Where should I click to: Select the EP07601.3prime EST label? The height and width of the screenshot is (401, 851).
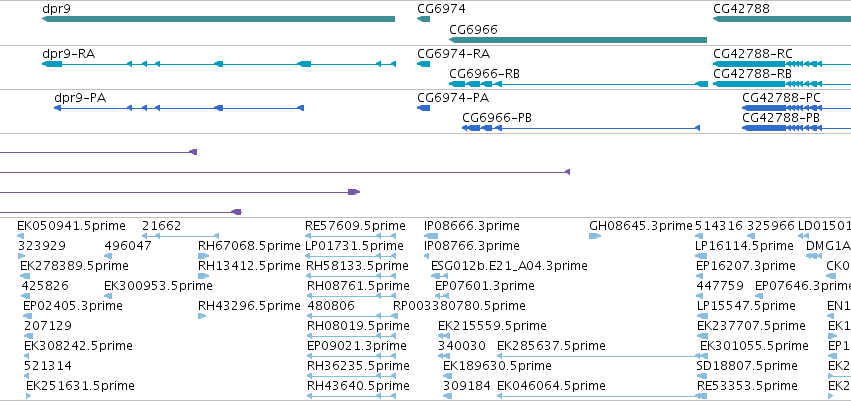pyautogui.click(x=485, y=285)
